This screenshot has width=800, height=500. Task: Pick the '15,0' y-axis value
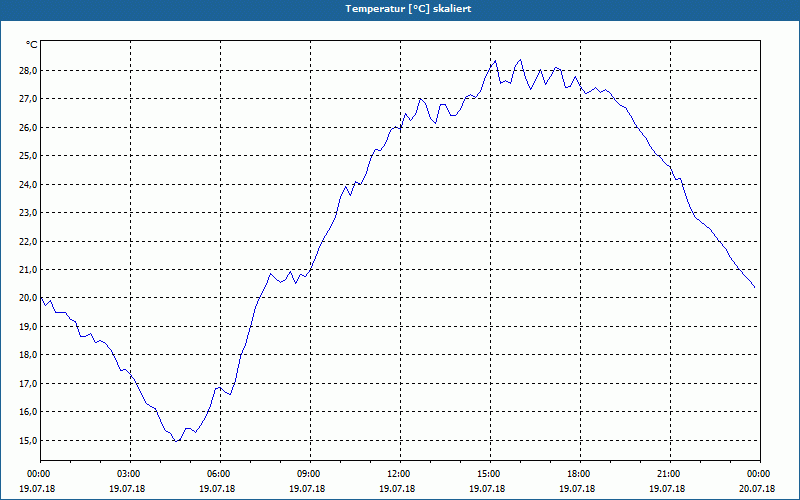point(28,440)
